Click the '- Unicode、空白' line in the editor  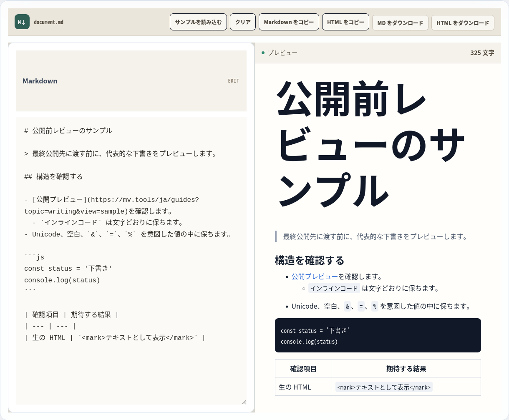(129, 234)
